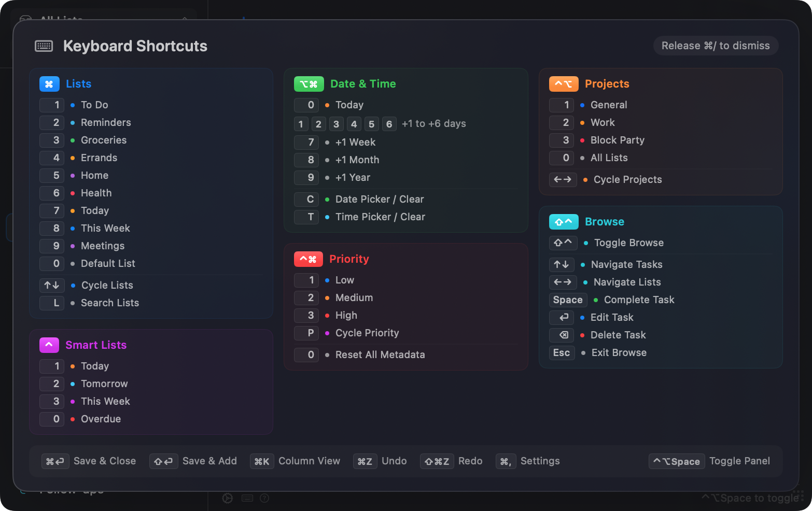This screenshot has height=511, width=812.
Task: Click the up-down arrows key for Cycle Lists
Action: coord(52,285)
